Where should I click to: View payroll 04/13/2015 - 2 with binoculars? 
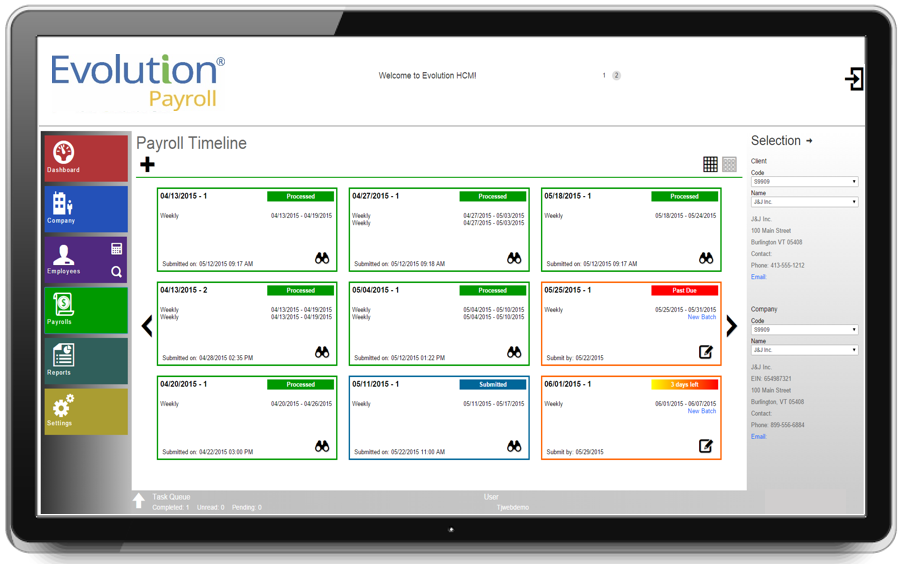322,352
